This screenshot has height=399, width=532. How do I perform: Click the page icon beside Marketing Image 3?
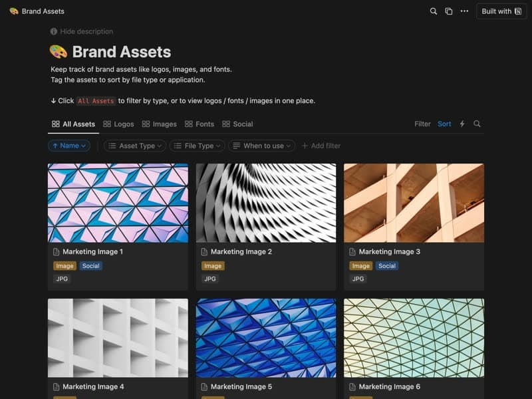point(352,252)
